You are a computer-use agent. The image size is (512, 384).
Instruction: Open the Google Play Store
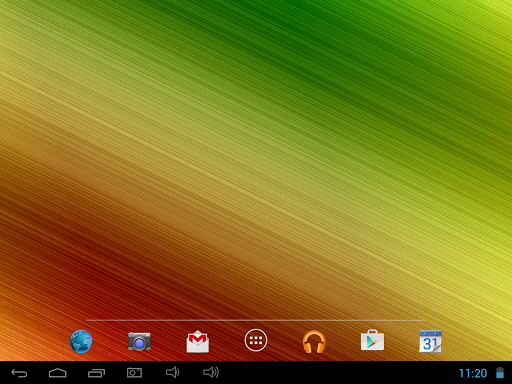click(372, 341)
